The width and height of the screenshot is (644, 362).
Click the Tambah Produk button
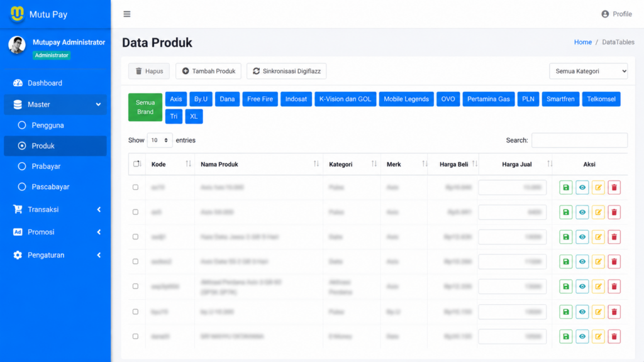[208, 71]
